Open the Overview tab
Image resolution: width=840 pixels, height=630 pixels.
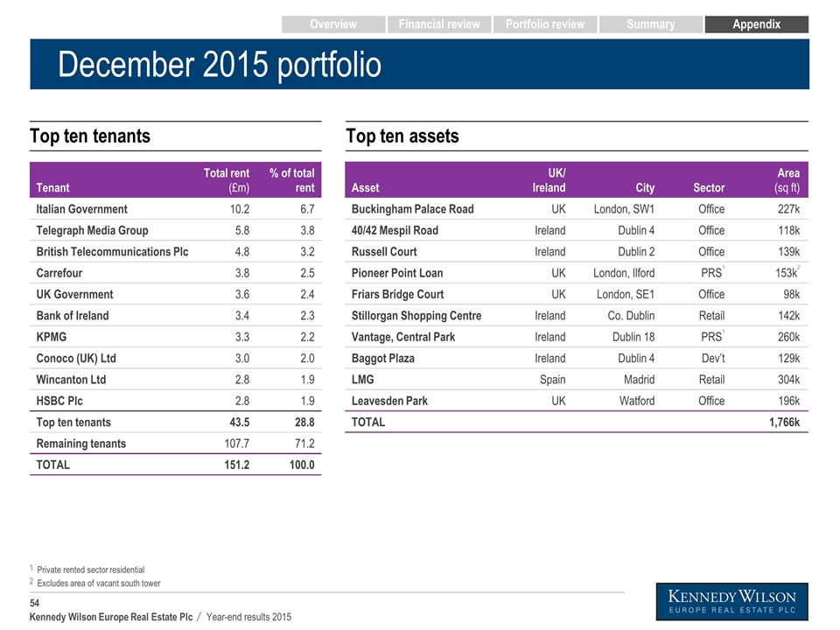click(x=333, y=24)
